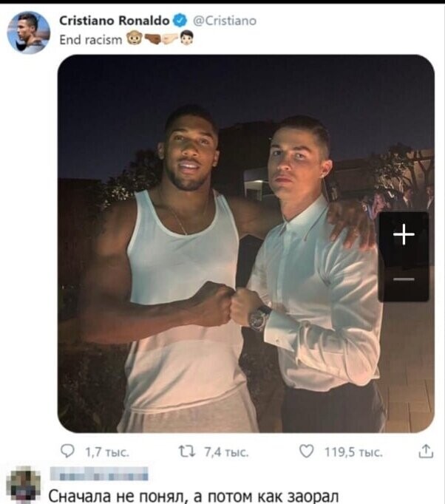Click the 119,5 тыс. likes count
This screenshot has height=504, width=445.
(353, 452)
